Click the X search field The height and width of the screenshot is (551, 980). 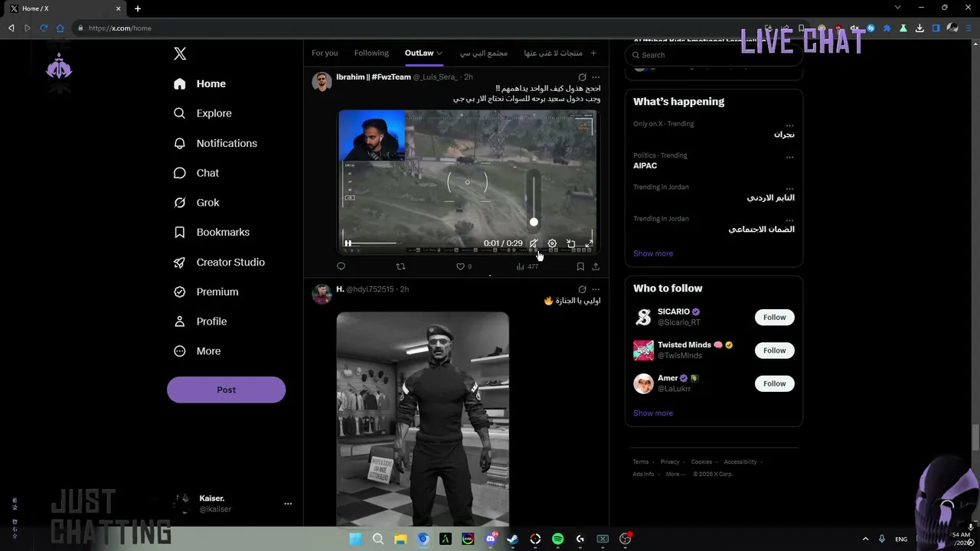click(714, 55)
